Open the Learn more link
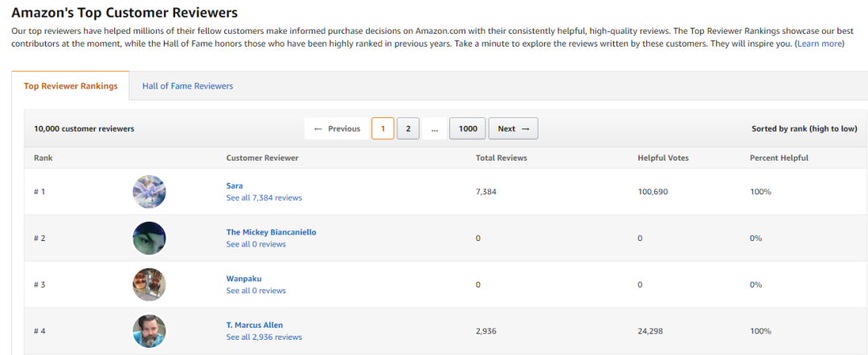Image resolution: width=868 pixels, height=355 pixels. (x=819, y=43)
